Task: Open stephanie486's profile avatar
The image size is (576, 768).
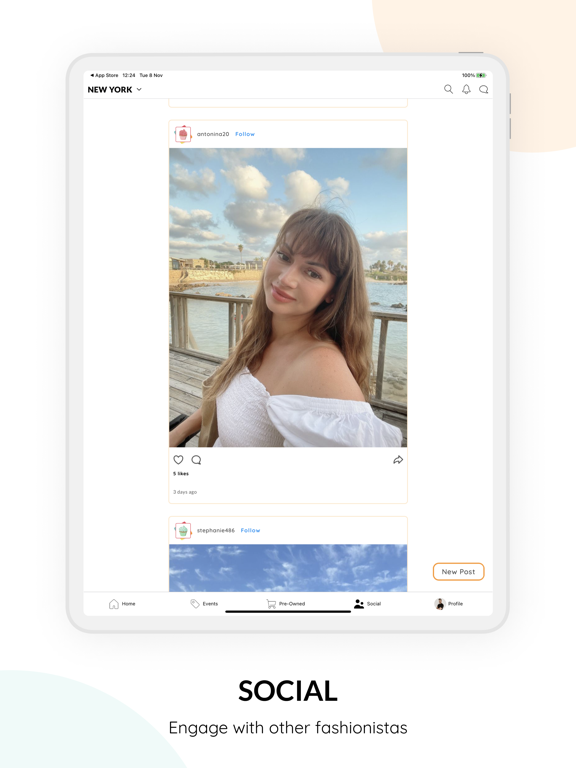Action: point(183,530)
